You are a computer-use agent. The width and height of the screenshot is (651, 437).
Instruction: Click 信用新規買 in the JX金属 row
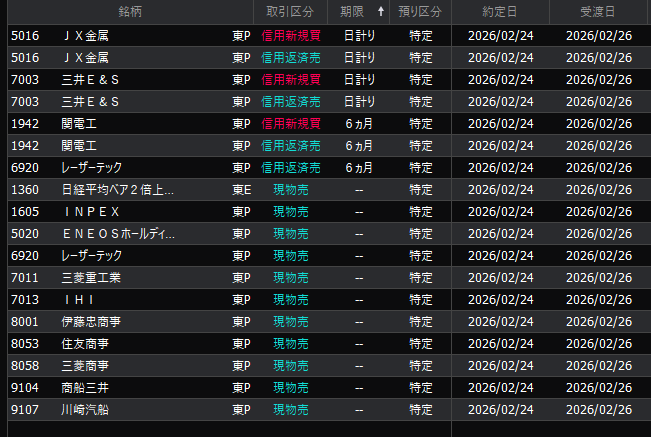(291, 36)
